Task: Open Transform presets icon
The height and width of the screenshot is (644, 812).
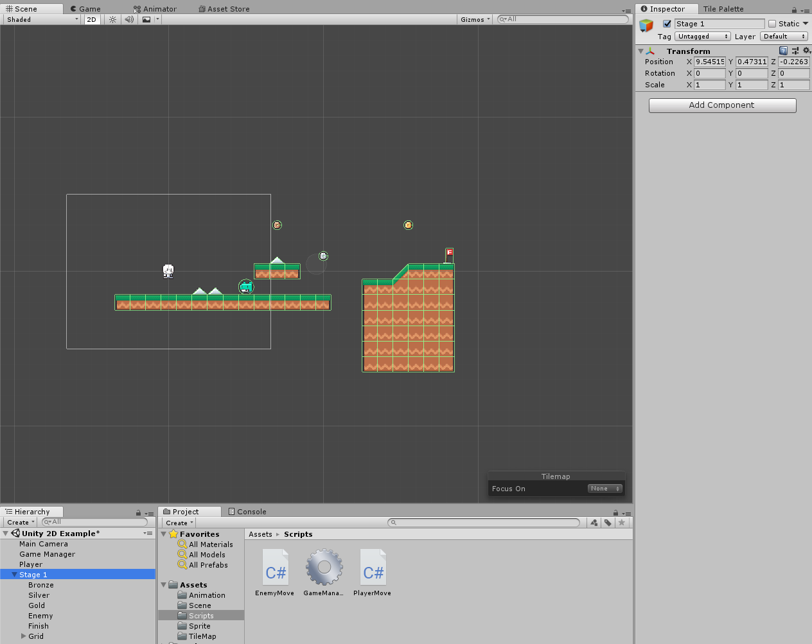Action: [x=795, y=51]
